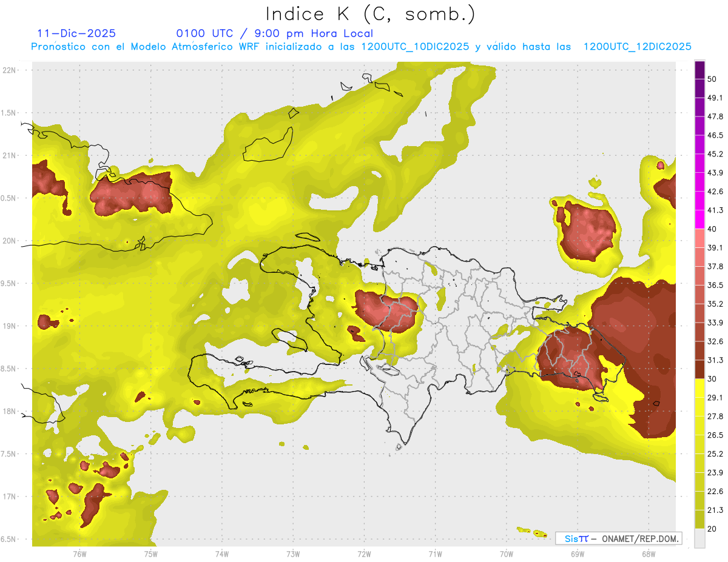728x562 pixels.
Task: Click the bright yellow colorbar segment between 29.1 and 30
Action: pyautogui.click(x=699, y=388)
